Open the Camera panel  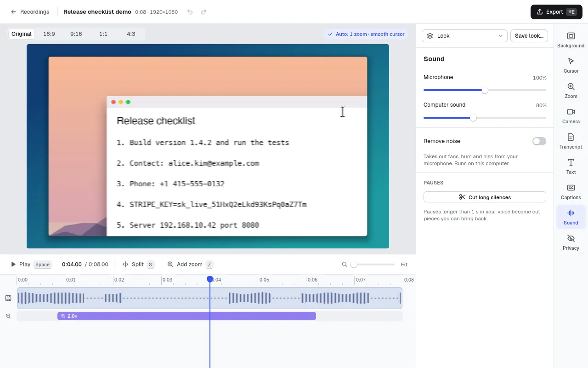click(x=571, y=116)
